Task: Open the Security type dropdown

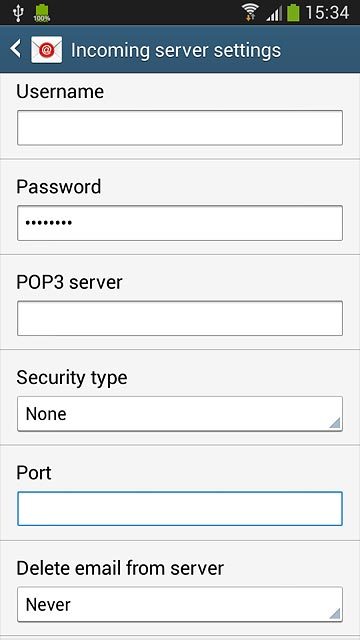Action: [180, 414]
